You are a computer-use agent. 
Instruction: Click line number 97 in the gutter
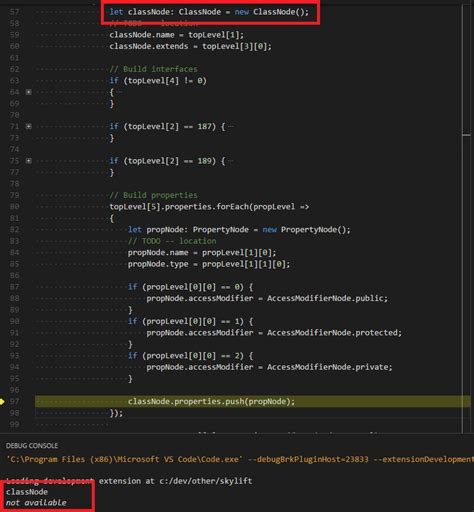14,402
